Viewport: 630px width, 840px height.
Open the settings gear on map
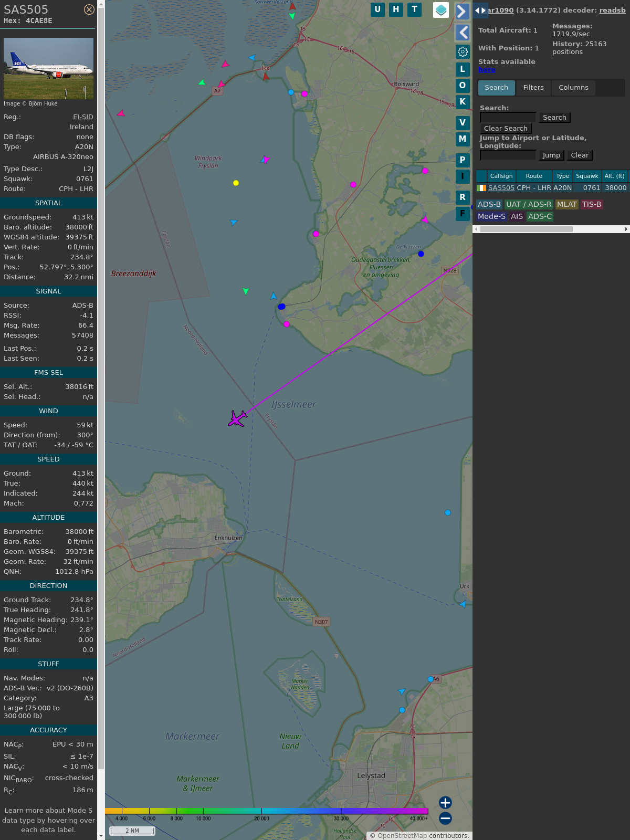coord(463,51)
